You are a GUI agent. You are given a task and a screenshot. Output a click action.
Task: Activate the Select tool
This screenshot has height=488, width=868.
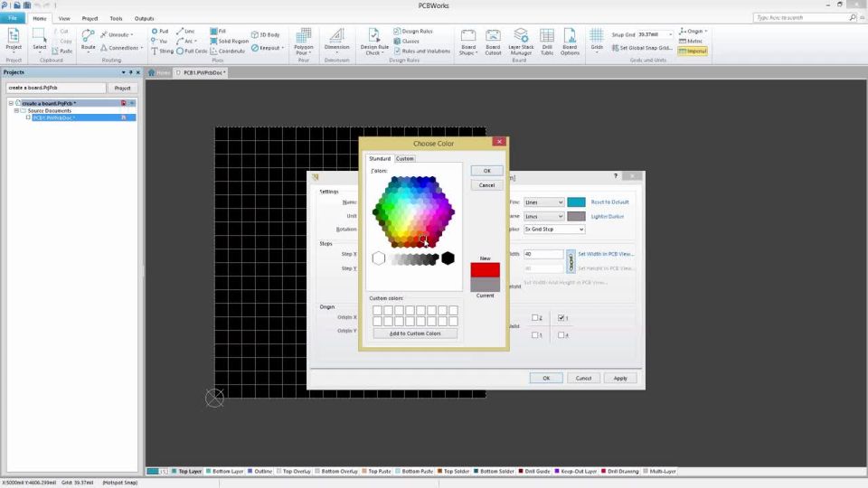(39, 41)
